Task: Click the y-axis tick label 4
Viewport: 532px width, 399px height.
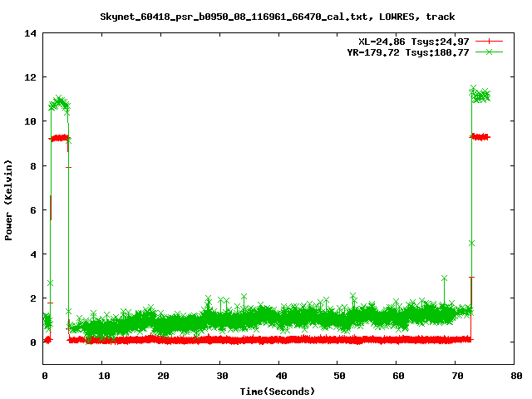Action: 33,254
